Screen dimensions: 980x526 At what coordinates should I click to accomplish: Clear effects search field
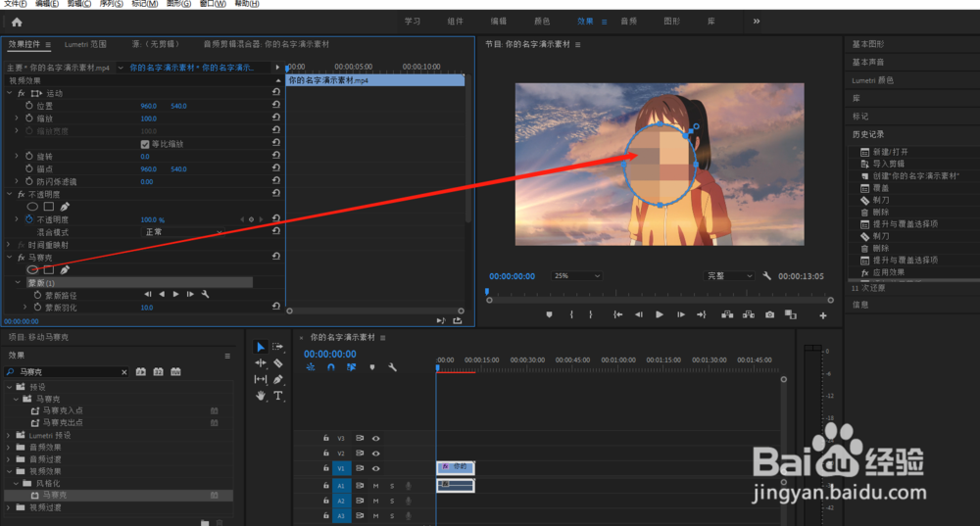pyautogui.click(x=123, y=372)
